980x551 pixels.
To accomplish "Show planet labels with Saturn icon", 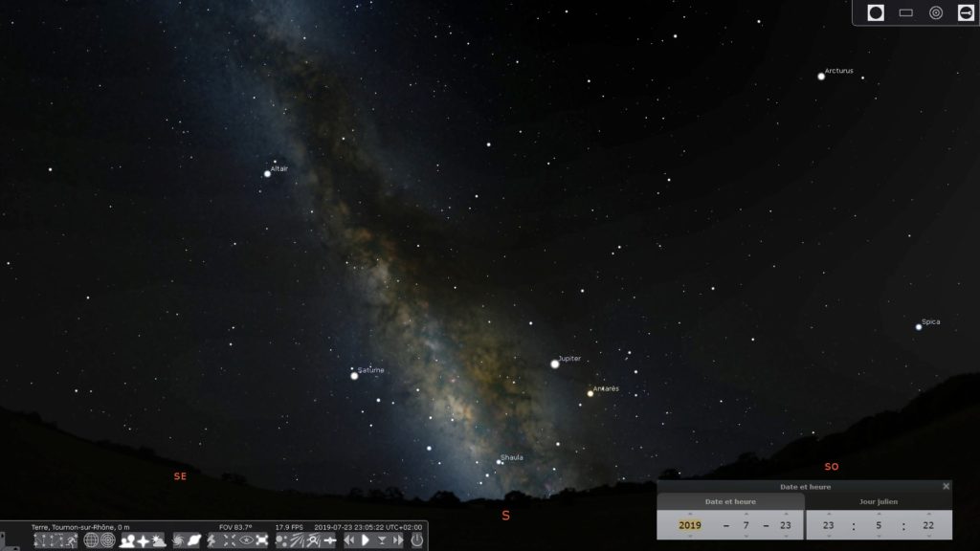I will tap(194, 540).
